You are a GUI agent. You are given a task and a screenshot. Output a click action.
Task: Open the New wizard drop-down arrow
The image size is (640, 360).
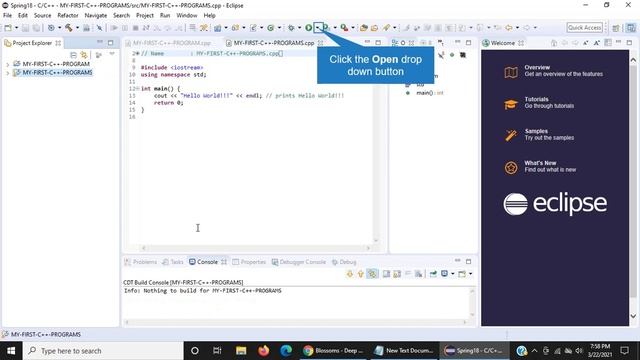pyautogui.click(x=16, y=28)
